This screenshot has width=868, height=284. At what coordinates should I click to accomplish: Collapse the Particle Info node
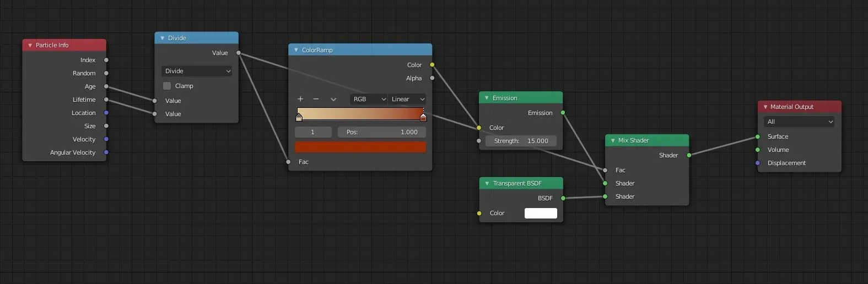tap(30, 45)
